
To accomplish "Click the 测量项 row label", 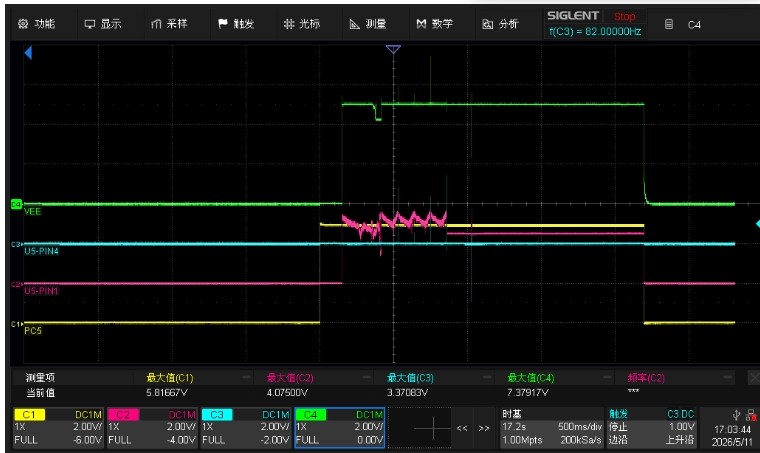I will 40,377.
